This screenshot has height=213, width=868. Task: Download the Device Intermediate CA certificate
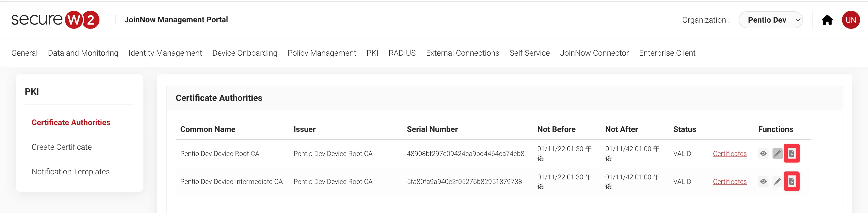point(791,181)
